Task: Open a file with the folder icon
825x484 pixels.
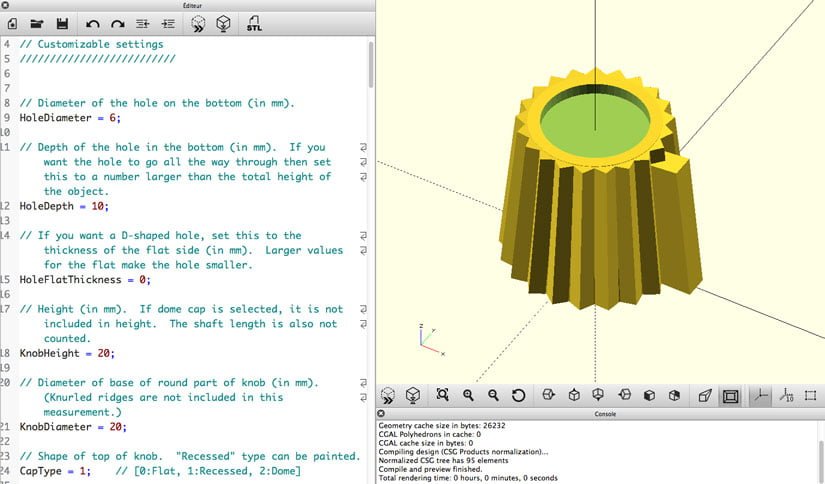Action: tap(36, 24)
